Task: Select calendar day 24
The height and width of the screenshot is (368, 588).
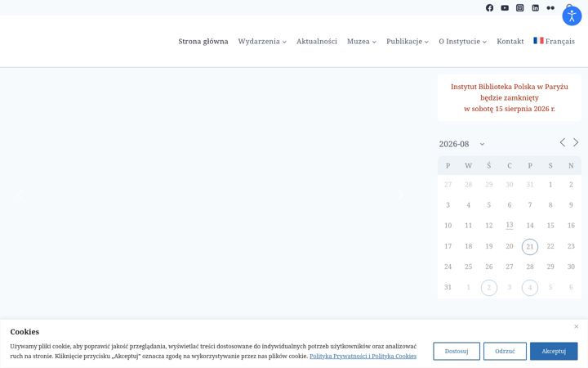Action: tap(448, 267)
